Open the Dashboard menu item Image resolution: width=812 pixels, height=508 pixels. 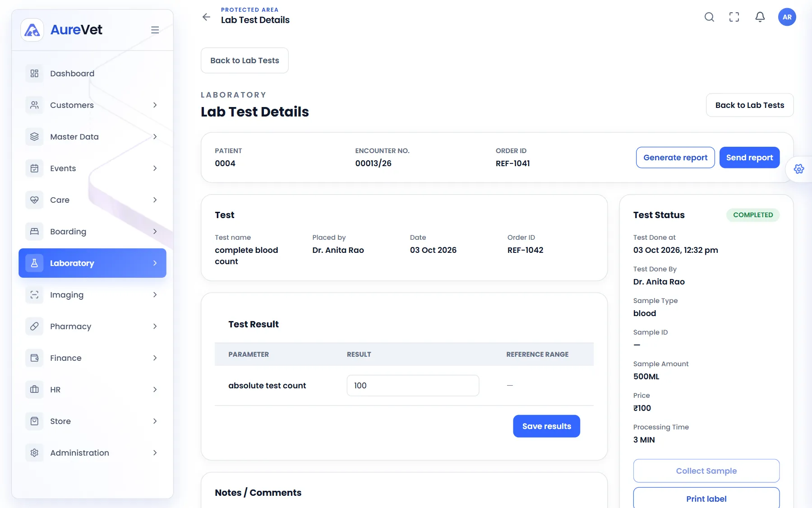92,74
